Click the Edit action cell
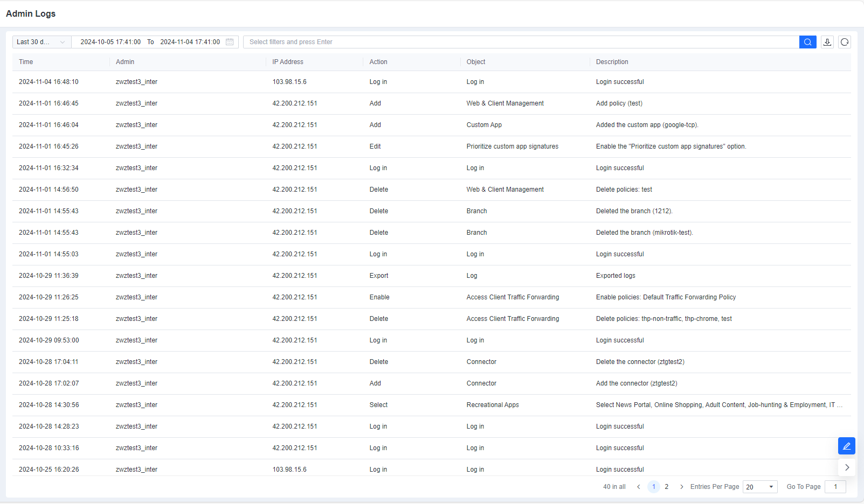 [375, 146]
